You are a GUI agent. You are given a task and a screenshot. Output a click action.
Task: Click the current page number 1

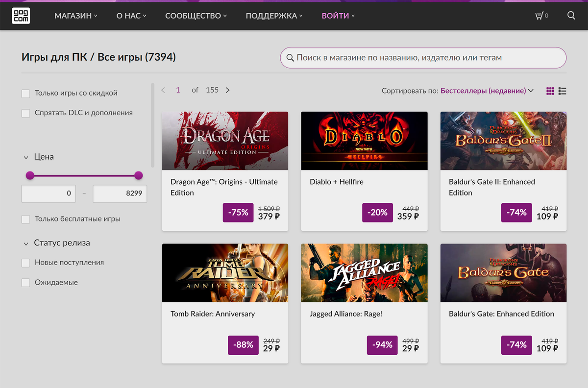[178, 90]
